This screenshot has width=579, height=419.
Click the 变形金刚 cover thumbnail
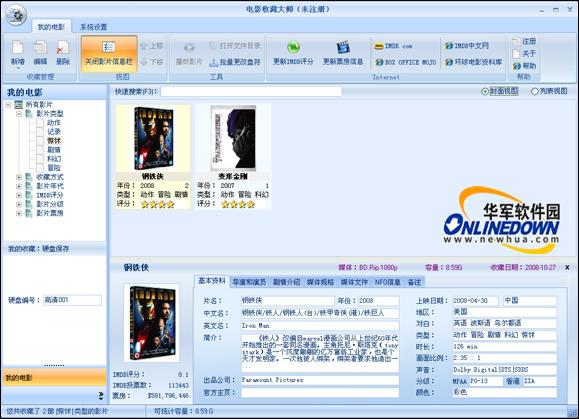[x=233, y=138]
